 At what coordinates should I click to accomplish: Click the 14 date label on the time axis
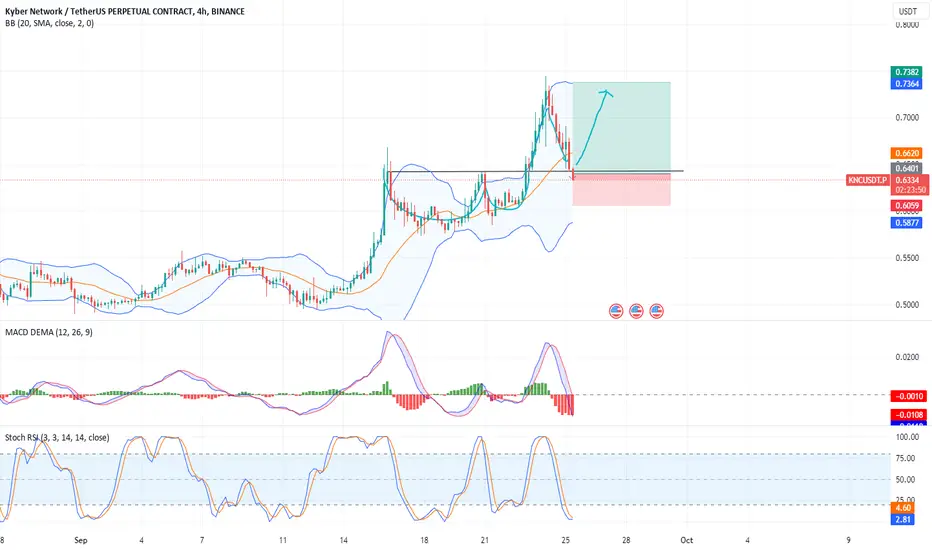tap(344, 540)
